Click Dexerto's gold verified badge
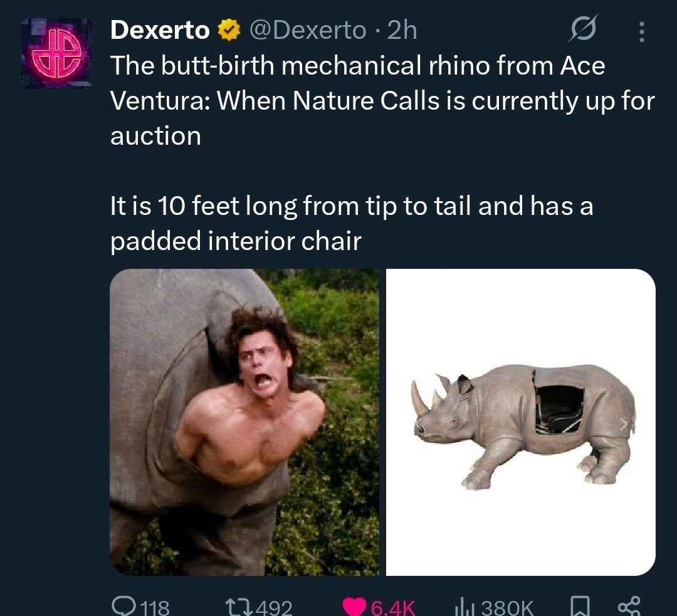 (x=229, y=30)
